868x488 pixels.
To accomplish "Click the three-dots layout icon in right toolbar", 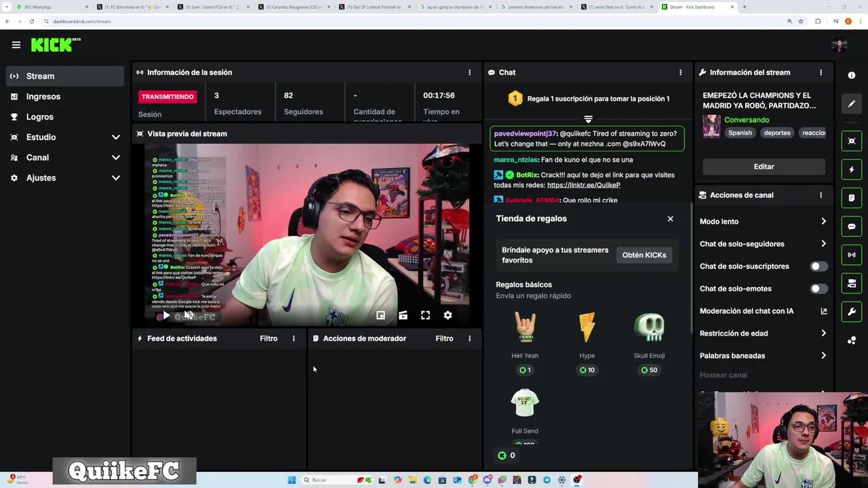I will pos(852,340).
